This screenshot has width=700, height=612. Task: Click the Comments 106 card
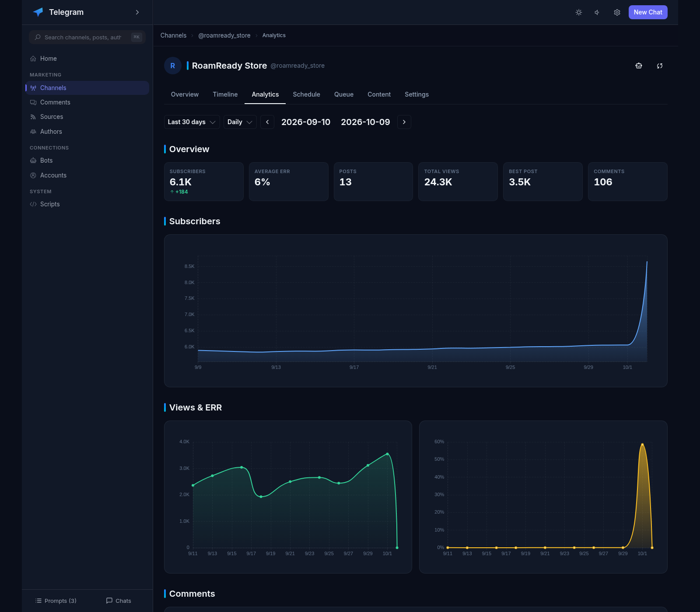pos(628,181)
